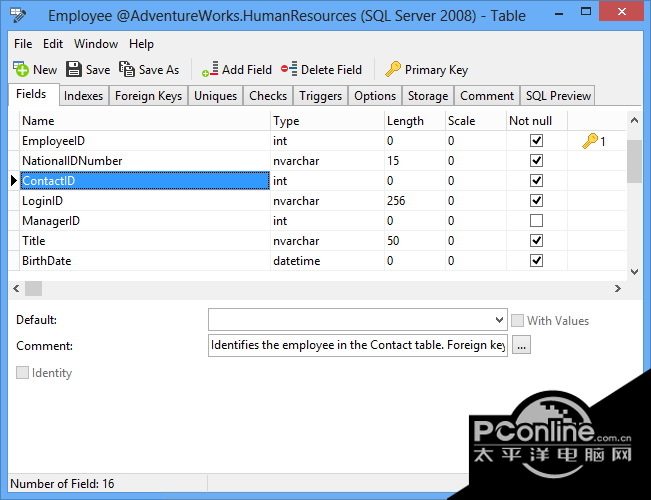Select the highlighted ContactID field name
This screenshot has width=651, height=500.
pos(145,181)
